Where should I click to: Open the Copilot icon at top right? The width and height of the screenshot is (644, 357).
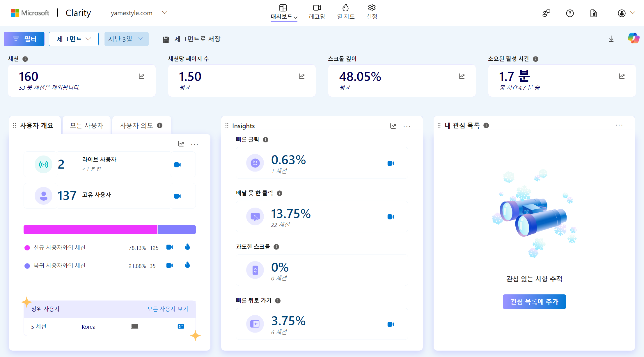click(x=633, y=38)
